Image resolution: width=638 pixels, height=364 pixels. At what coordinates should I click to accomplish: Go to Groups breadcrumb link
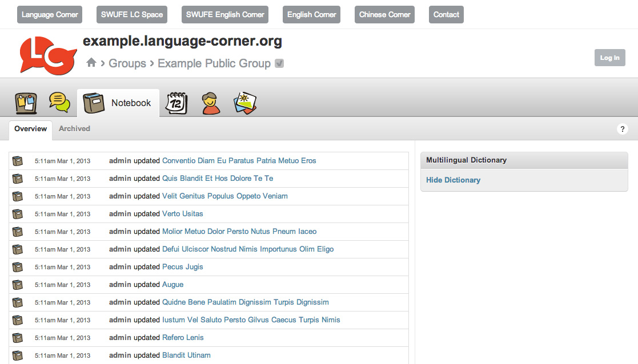(127, 63)
